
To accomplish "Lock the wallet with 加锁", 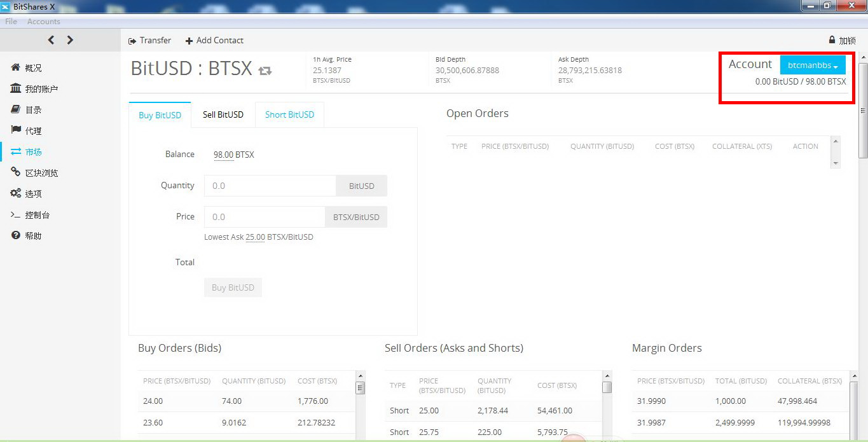I will tap(842, 40).
